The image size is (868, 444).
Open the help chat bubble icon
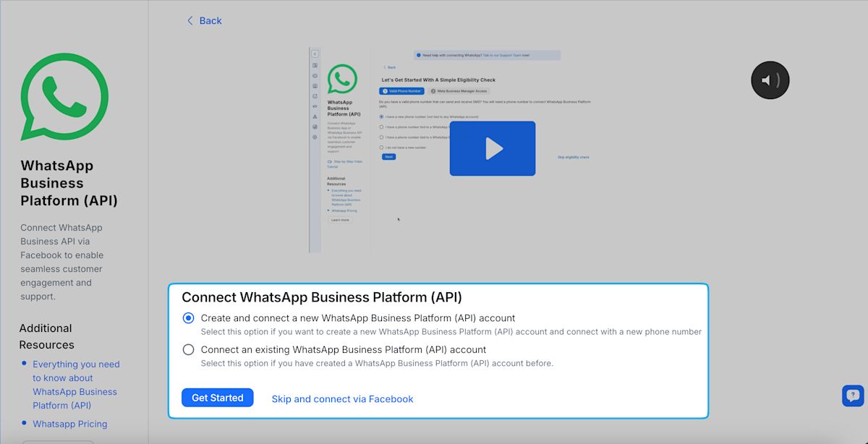point(853,396)
